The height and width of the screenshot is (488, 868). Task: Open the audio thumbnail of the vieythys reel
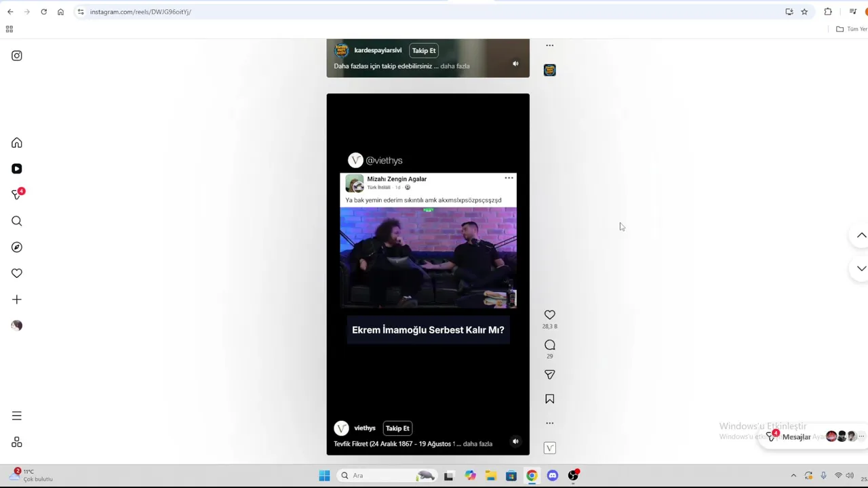tap(550, 448)
